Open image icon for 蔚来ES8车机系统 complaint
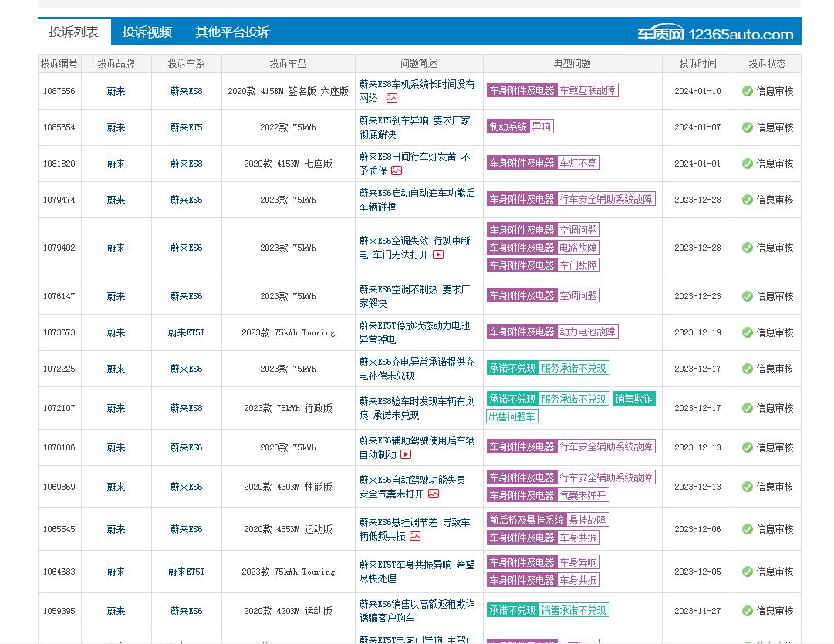Image resolution: width=834 pixels, height=644 pixels. (x=392, y=98)
